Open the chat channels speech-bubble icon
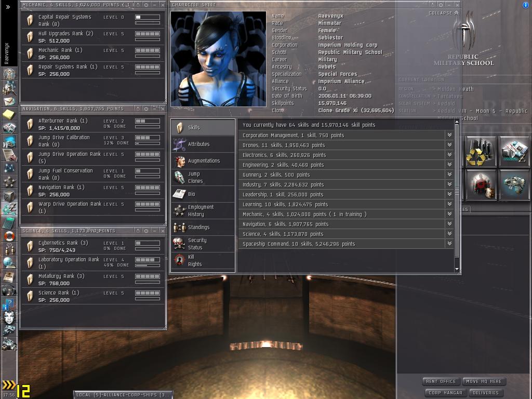 pos(9,249)
